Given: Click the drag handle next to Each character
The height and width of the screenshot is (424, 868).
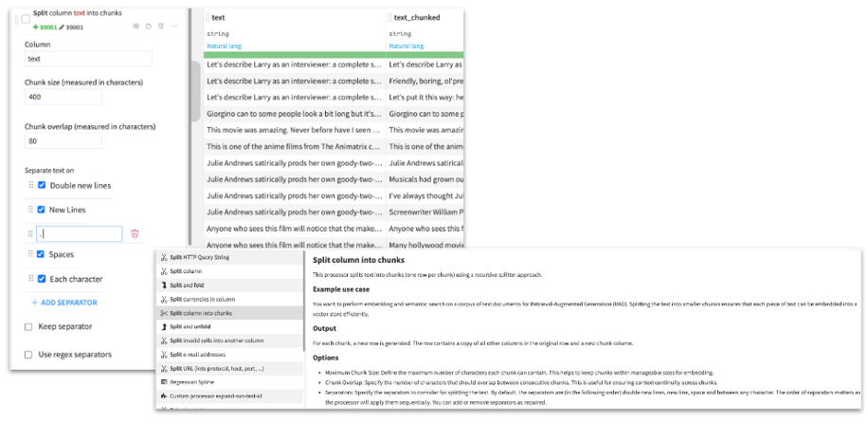Looking at the screenshot, I should [30, 279].
